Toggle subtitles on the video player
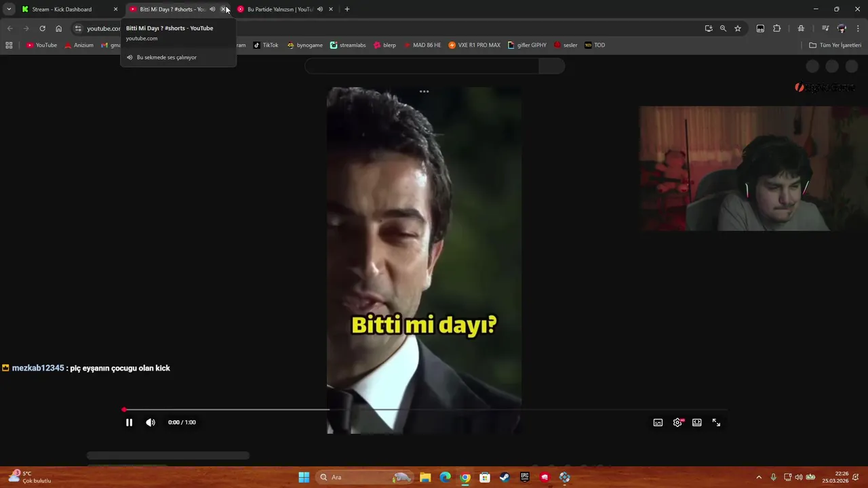The height and width of the screenshot is (488, 868). [658, 422]
